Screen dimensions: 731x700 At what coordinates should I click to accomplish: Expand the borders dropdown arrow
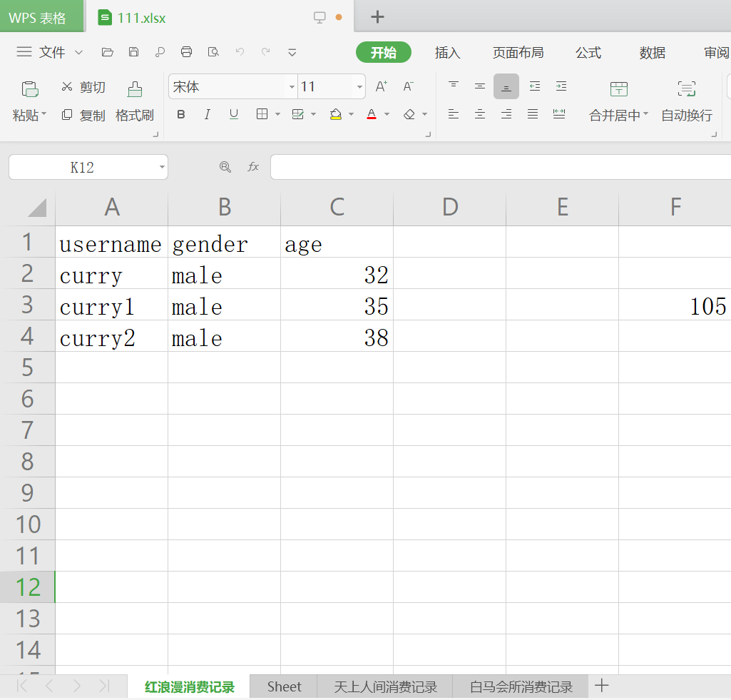[278, 114]
